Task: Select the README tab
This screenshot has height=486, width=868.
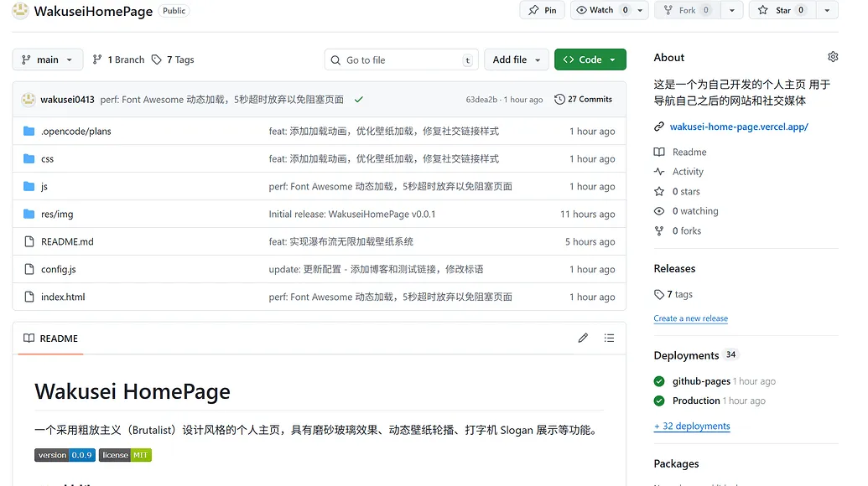Action: 51,339
